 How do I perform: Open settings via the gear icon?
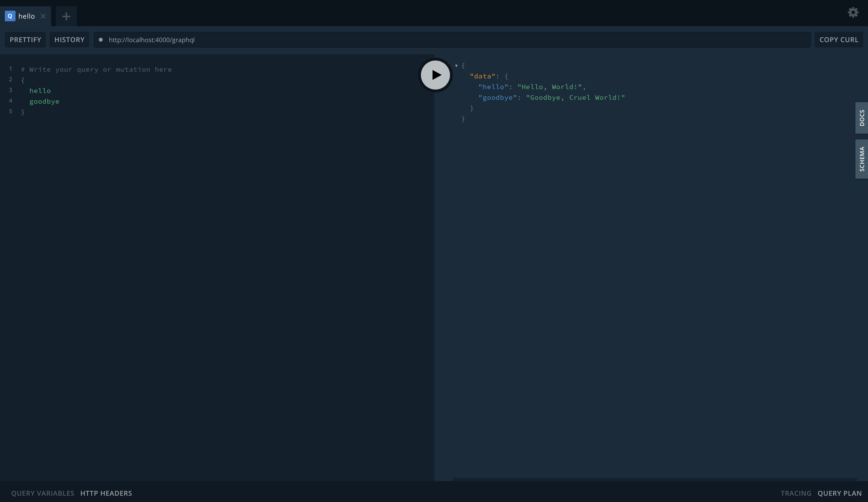(x=853, y=12)
